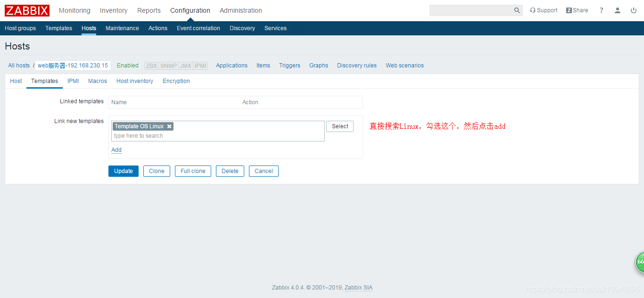The width and height of the screenshot is (644, 298).
Task: Switch to the Encryption tab
Action: click(x=176, y=81)
